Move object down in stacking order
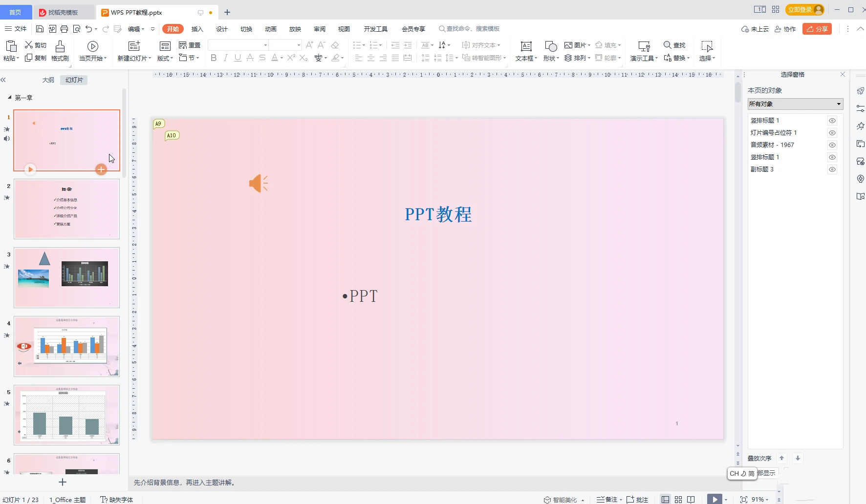The width and height of the screenshot is (866, 504). point(798,458)
